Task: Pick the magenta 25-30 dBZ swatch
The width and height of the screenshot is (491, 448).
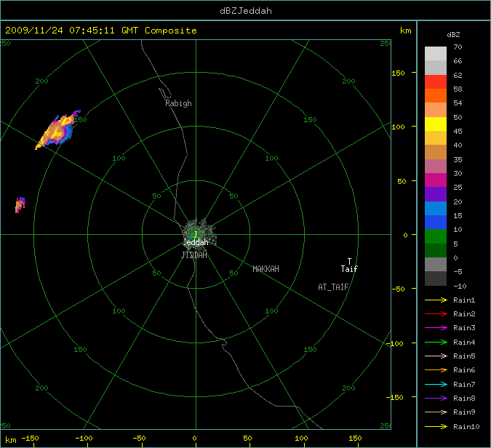Action: [x=436, y=180]
